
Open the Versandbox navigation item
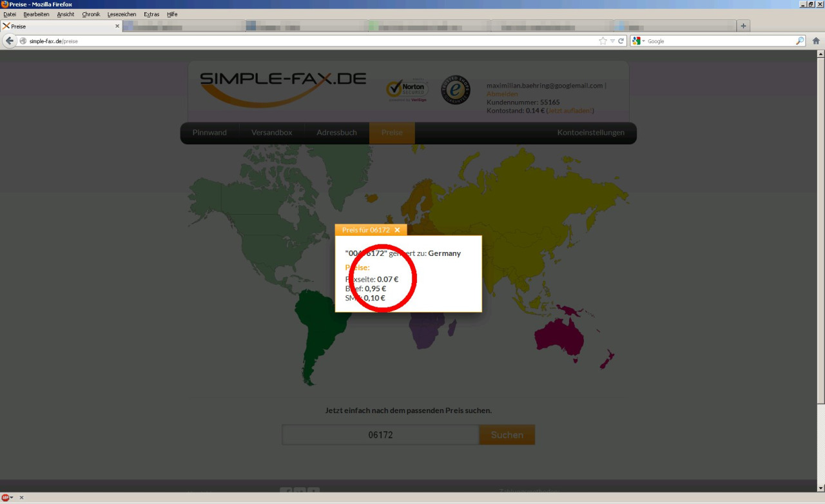[271, 133]
